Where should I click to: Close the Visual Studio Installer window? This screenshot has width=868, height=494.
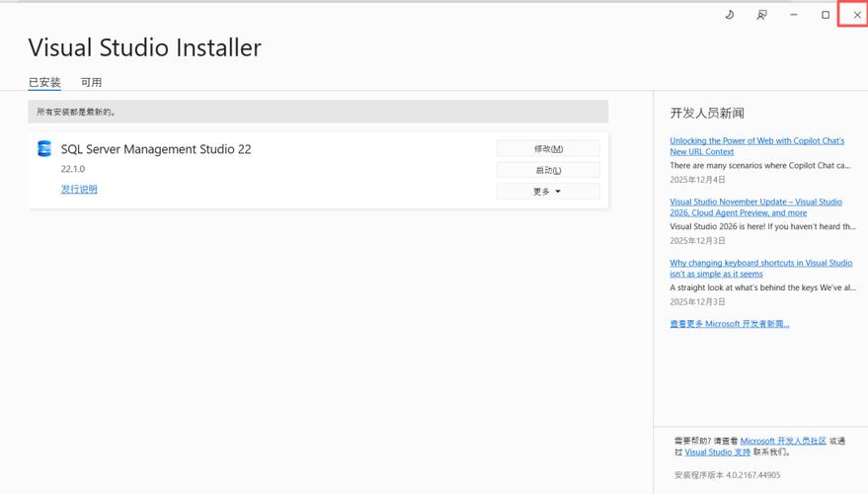point(857,15)
